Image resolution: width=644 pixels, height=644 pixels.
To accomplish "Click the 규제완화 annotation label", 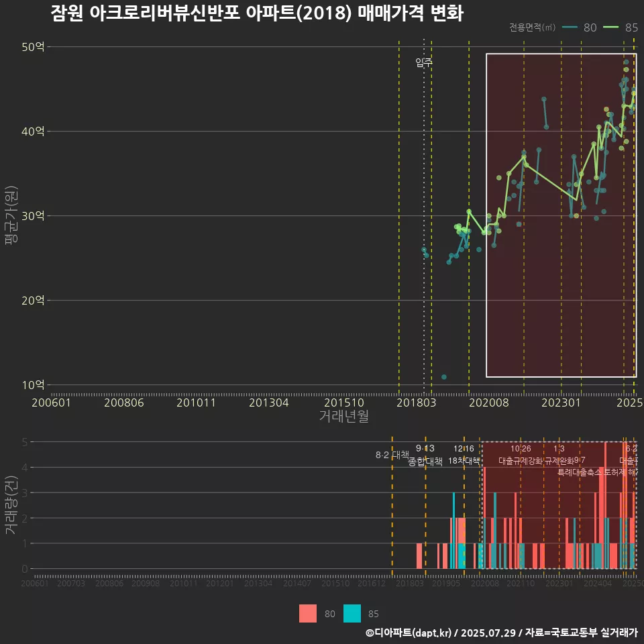I will click(559, 461).
